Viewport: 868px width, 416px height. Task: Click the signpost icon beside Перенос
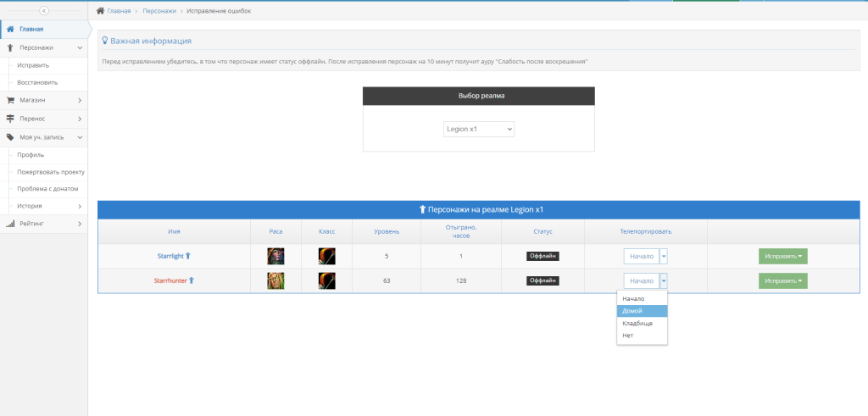(10, 119)
